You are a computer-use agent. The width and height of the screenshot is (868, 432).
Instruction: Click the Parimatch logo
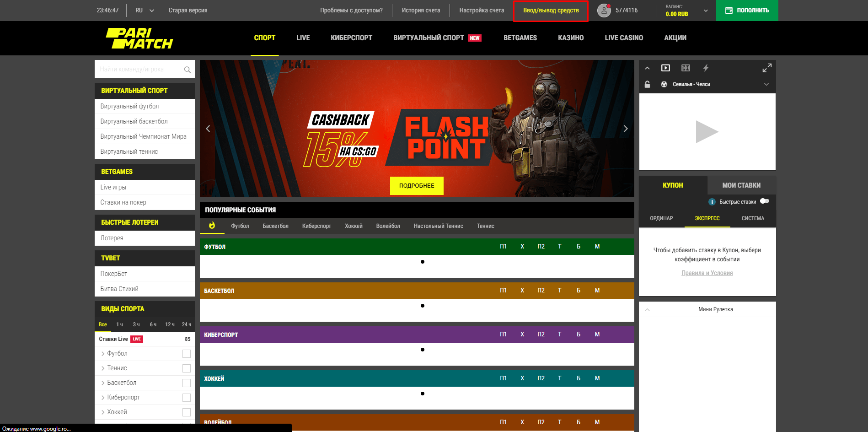point(139,38)
